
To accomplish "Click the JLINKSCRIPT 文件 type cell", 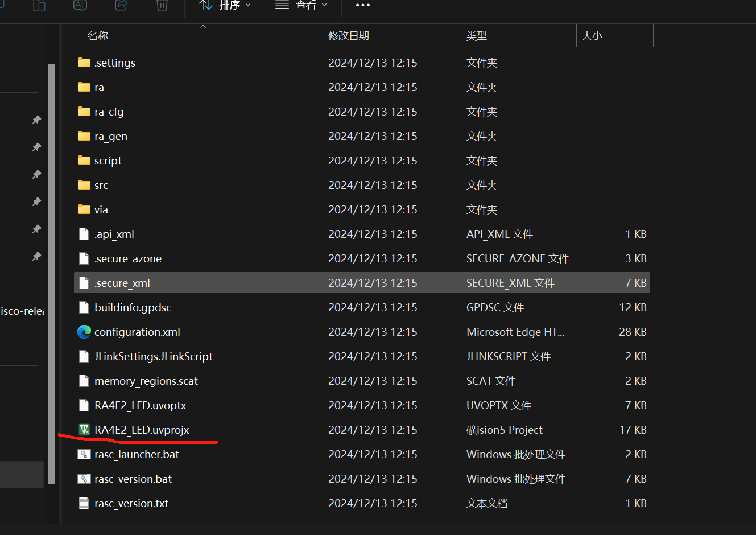I will pos(508,356).
